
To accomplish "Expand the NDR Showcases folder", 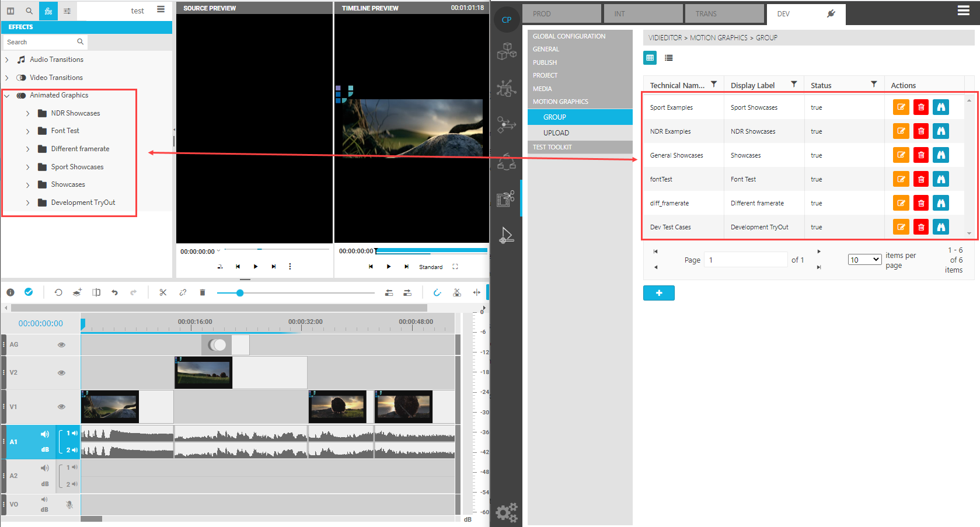I will tap(27, 114).
